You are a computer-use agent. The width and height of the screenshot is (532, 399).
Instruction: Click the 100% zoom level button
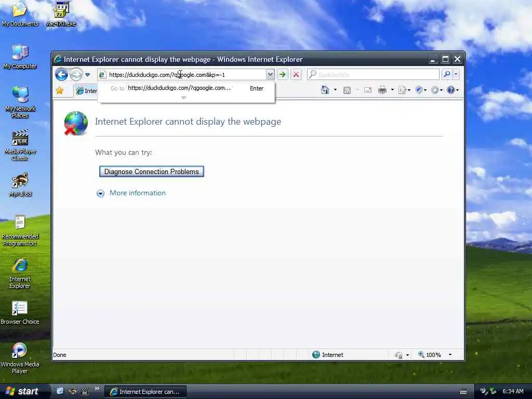pos(430,354)
